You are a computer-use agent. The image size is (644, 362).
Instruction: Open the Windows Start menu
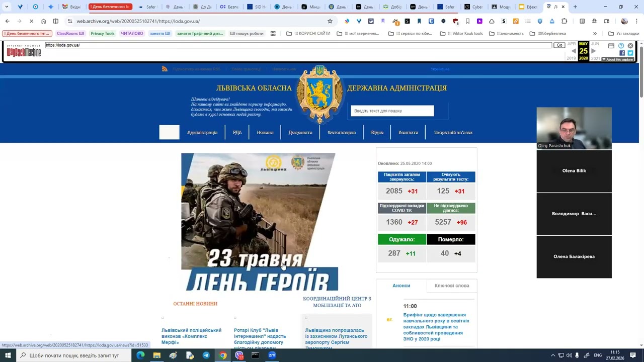point(8,355)
